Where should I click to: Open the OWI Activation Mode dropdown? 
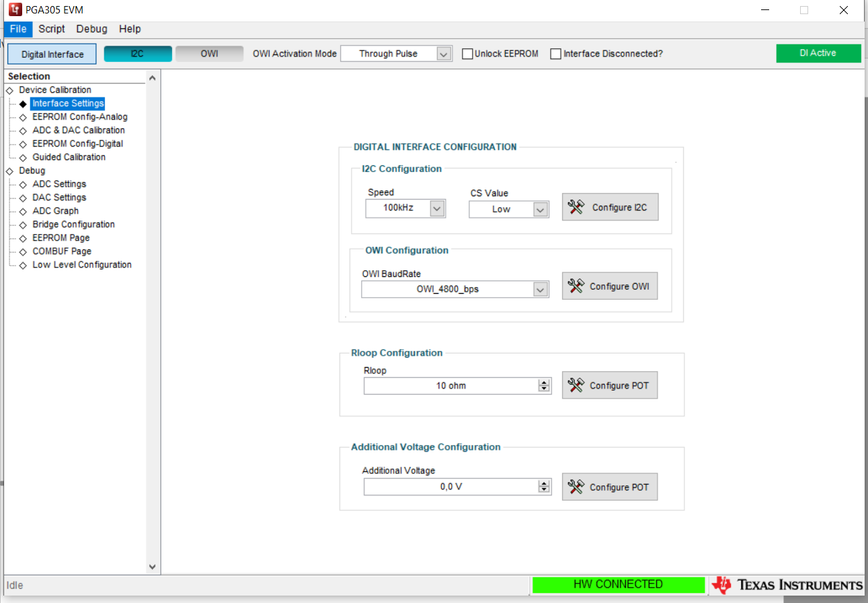(444, 54)
